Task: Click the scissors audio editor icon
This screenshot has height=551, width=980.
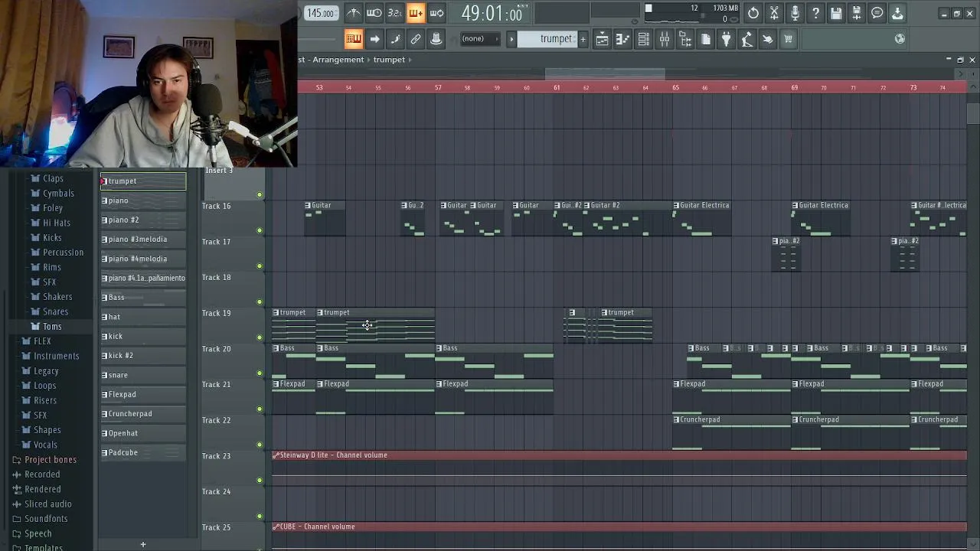Action: pos(774,13)
